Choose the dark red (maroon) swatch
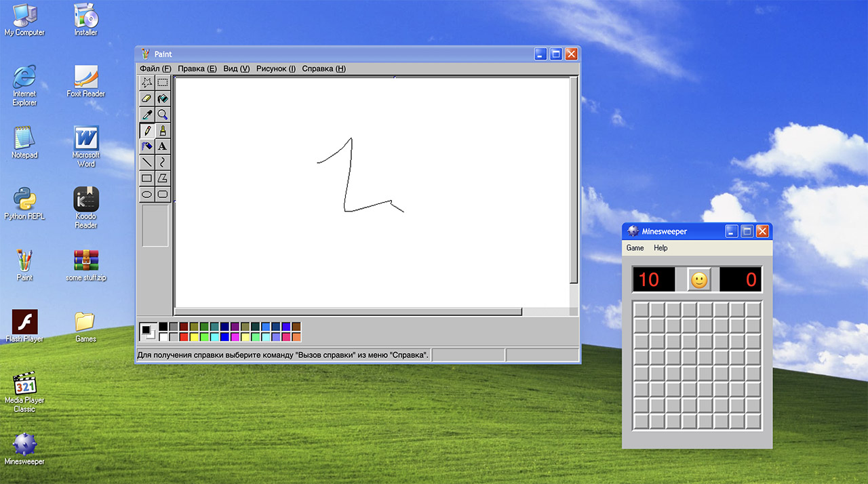Screen dimensions: 868x484 [184, 327]
